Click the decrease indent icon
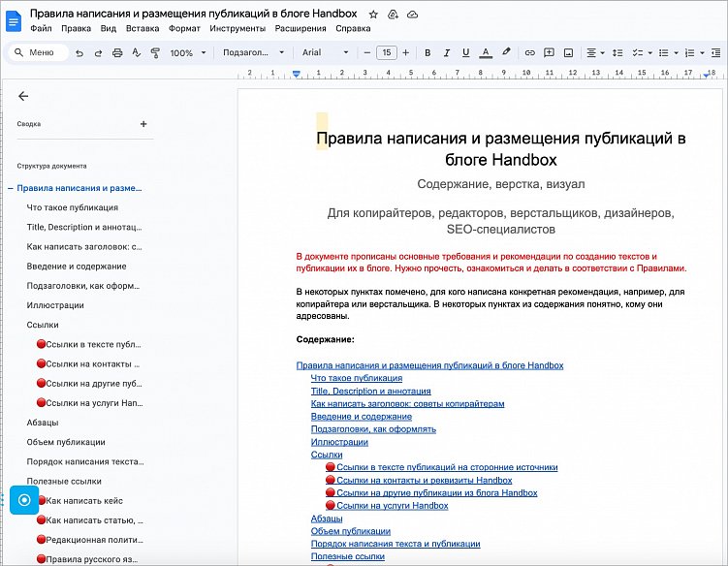The width and height of the screenshot is (728, 566). click(x=716, y=53)
